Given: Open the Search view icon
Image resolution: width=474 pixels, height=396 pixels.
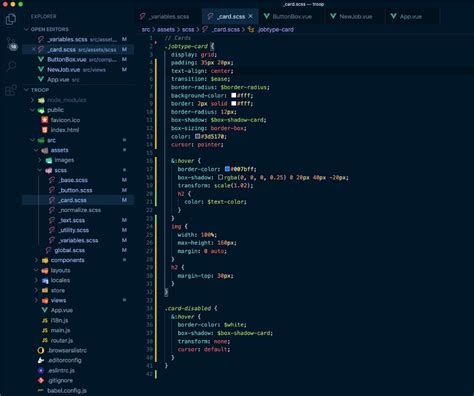Looking at the screenshot, I should (11, 66).
